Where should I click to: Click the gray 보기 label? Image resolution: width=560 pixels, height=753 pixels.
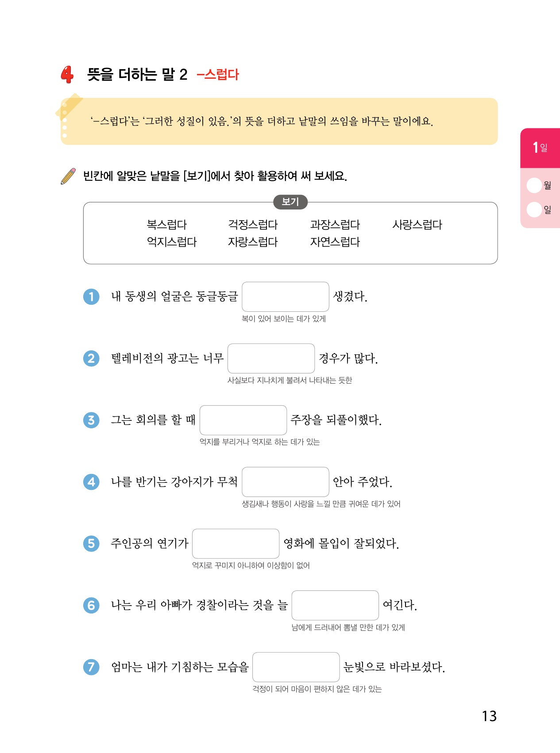(x=290, y=202)
